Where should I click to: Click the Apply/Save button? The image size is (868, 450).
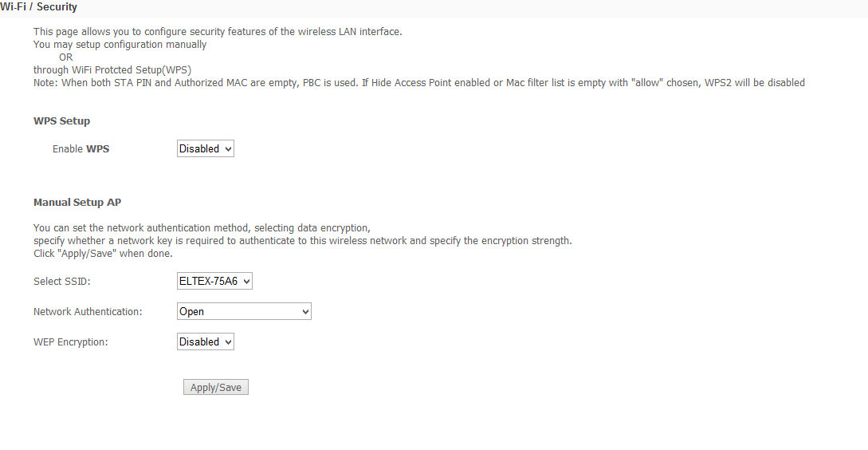tap(216, 388)
